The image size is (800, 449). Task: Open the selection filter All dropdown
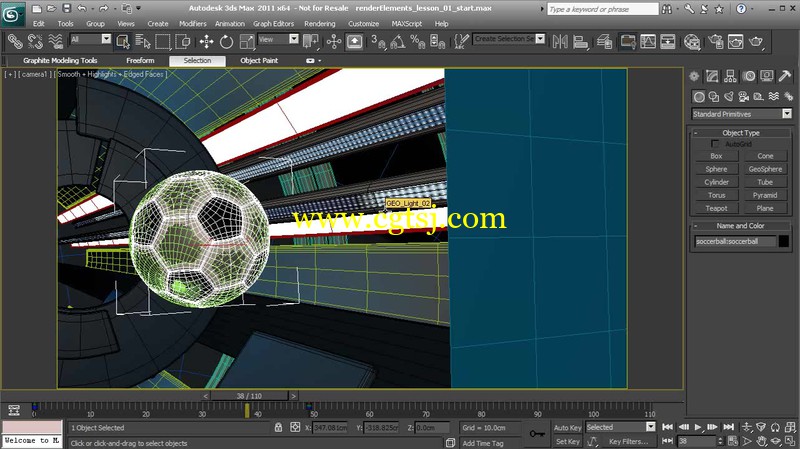click(x=106, y=39)
